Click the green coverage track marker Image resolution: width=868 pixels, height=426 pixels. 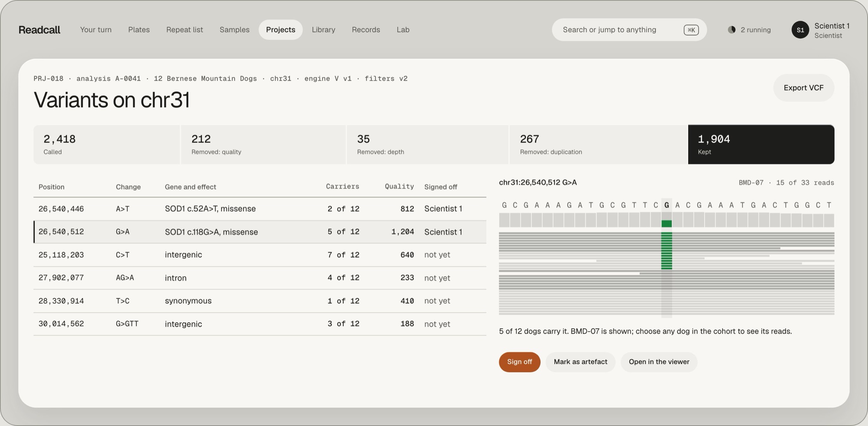click(x=667, y=224)
